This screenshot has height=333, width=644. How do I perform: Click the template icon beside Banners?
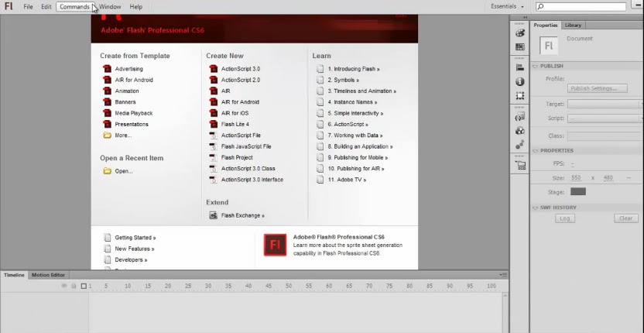[107, 102]
